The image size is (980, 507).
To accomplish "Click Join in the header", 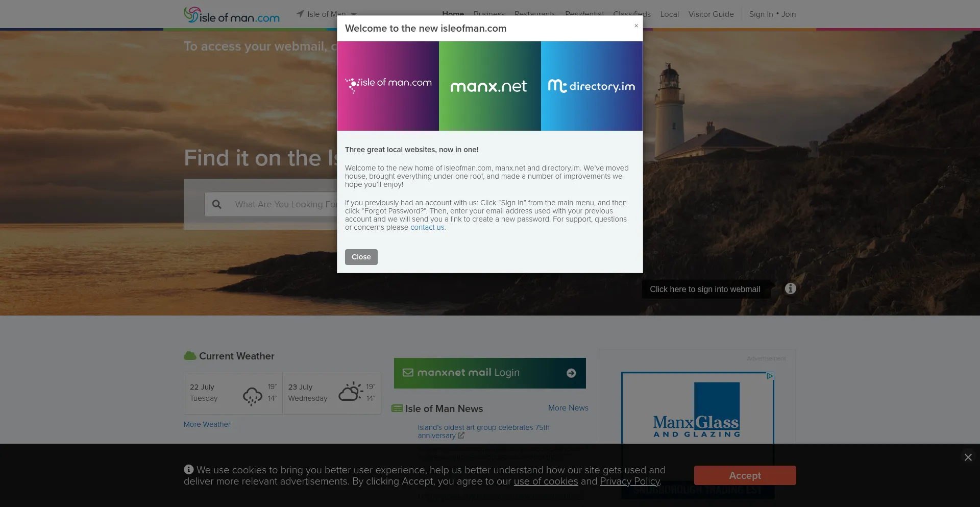I will tap(789, 14).
